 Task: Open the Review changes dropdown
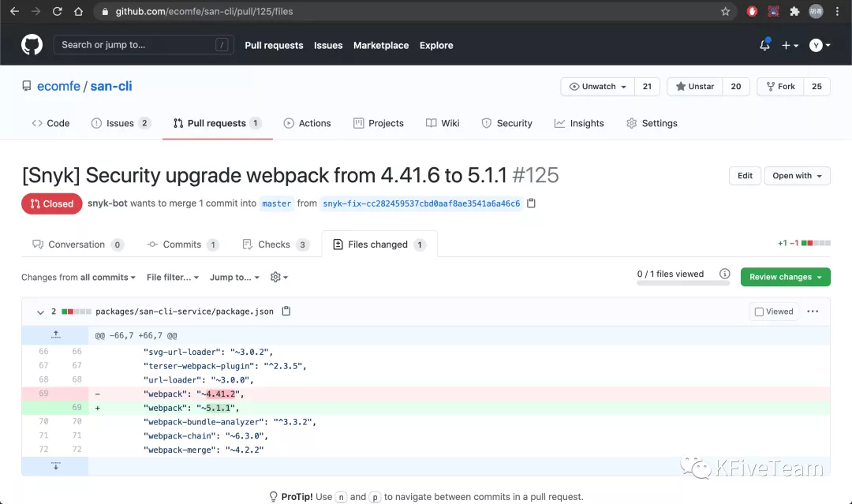click(785, 277)
